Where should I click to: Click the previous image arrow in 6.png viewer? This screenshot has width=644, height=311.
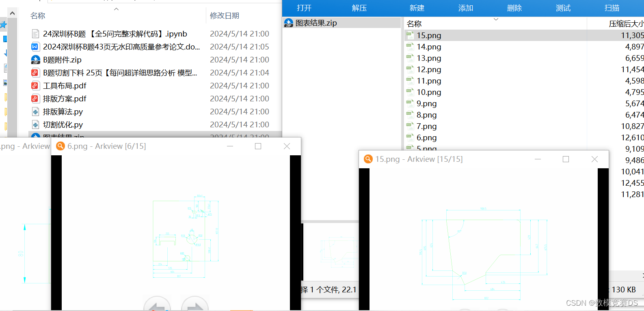[x=157, y=305]
